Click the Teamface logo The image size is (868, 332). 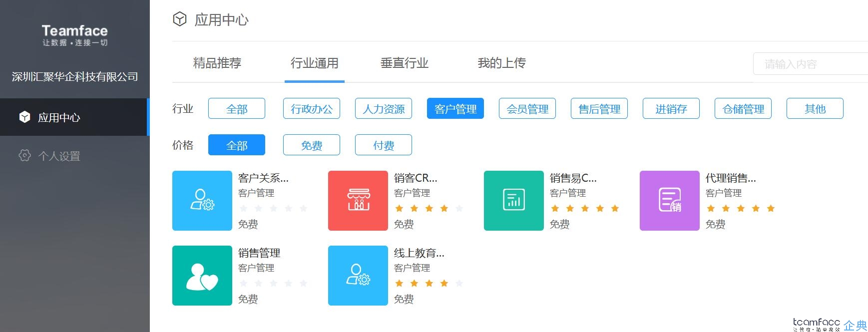click(75, 35)
